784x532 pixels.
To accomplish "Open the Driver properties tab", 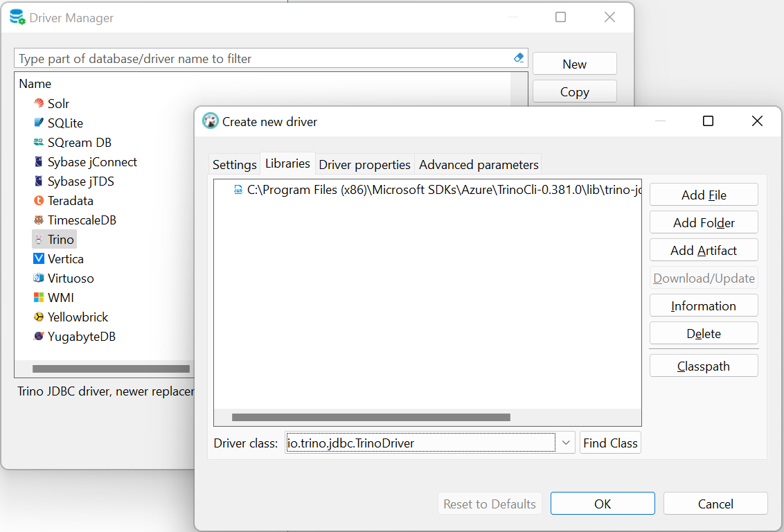I will click(x=364, y=164).
